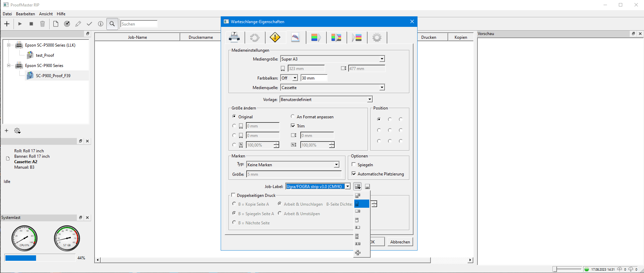Click the queue settings gear below printer tree
The image size is (644, 273).
click(17, 131)
